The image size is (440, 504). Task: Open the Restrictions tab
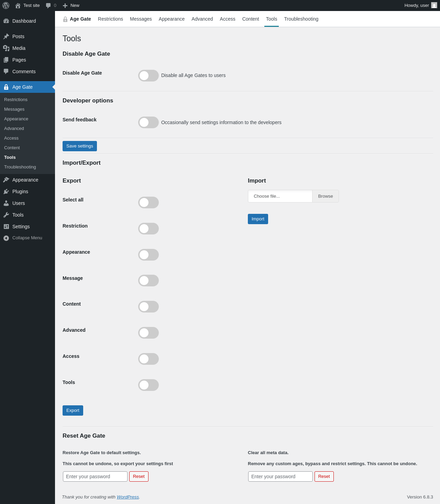(110, 19)
